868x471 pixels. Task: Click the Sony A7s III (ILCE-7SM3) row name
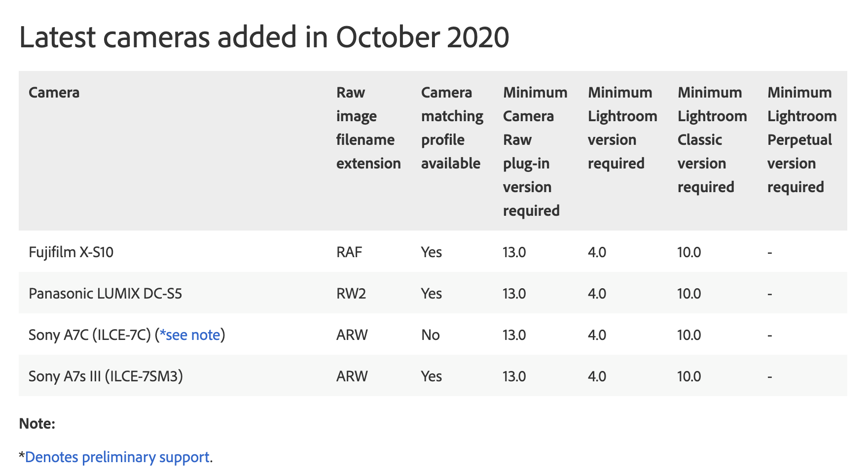pos(106,376)
